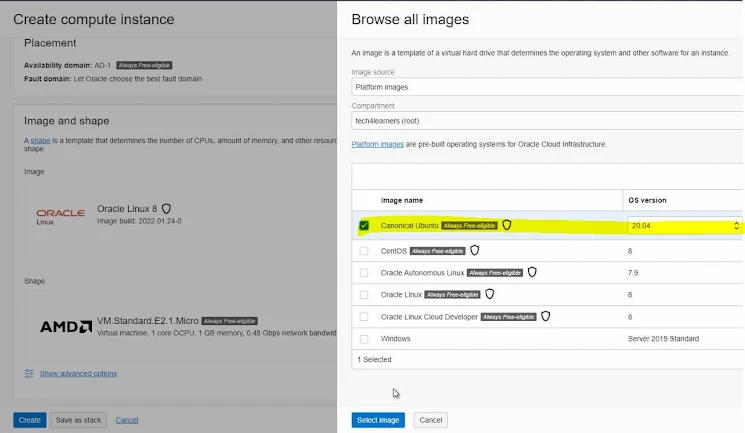Open the Image source Platform images dropdown
The height and width of the screenshot is (433, 745).
[x=546, y=87]
